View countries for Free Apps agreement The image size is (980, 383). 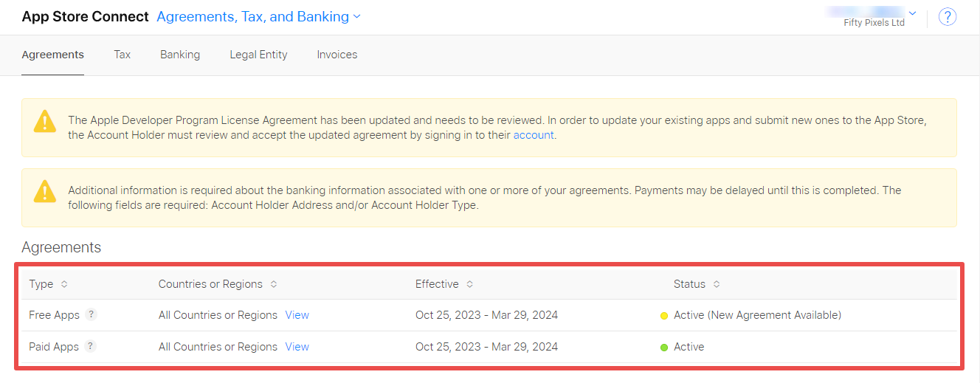click(297, 315)
